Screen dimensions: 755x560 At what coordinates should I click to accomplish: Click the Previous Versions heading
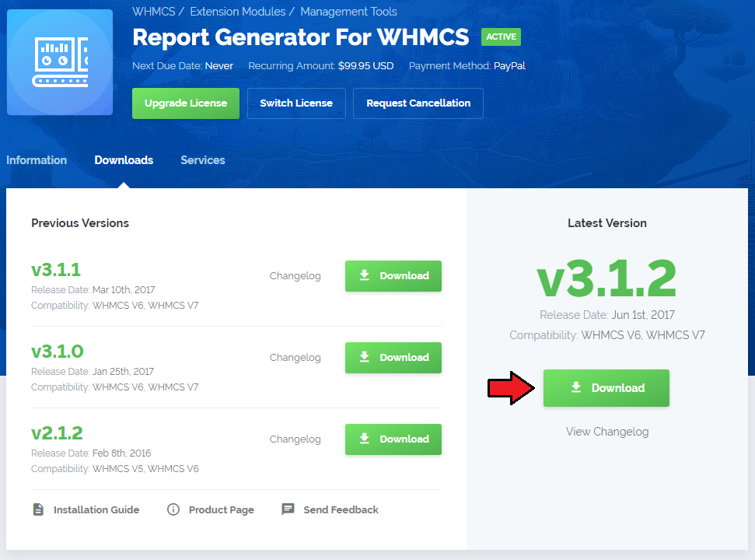pos(80,223)
